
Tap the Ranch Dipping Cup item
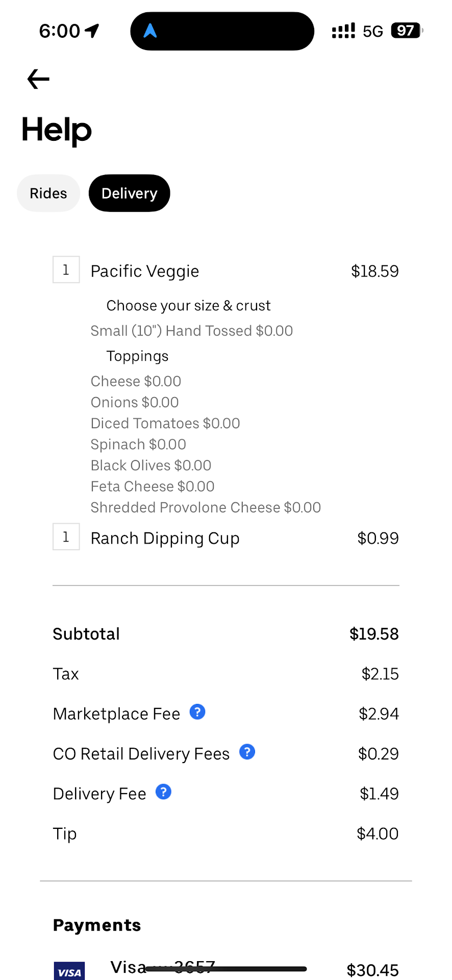[x=165, y=538]
